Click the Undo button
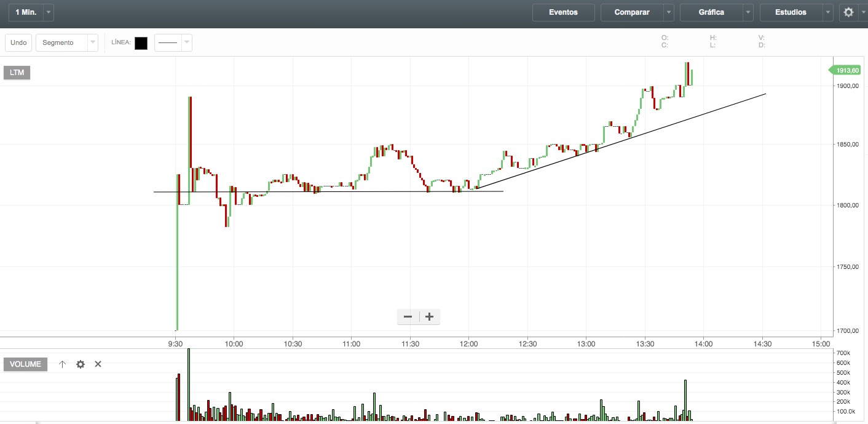The height and width of the screenshot is (424, 868). click(18, 42)
